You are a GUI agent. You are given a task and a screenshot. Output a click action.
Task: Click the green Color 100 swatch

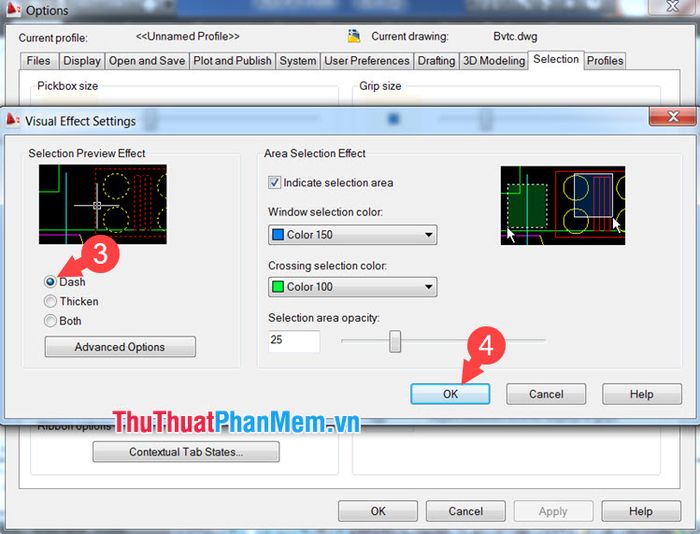pyautogui.click(x=278, y=287)
